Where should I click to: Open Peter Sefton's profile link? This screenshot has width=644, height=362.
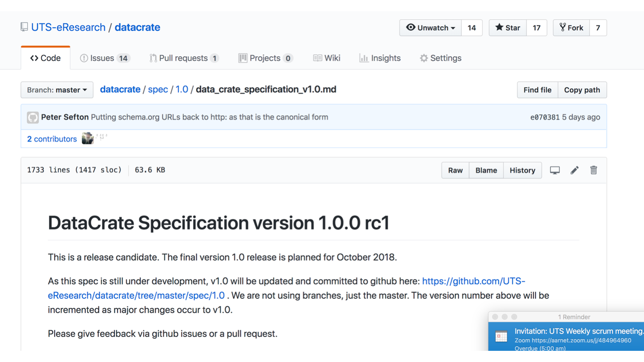click(65, 117)
